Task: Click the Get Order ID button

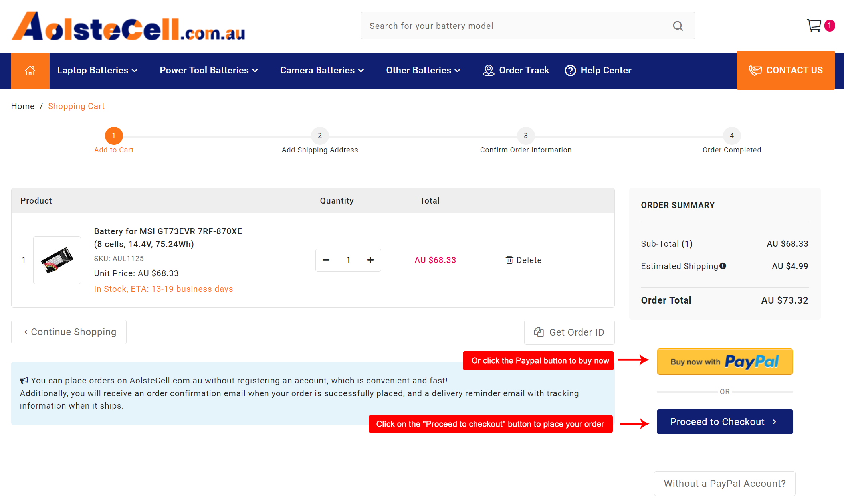Action: 569,332
